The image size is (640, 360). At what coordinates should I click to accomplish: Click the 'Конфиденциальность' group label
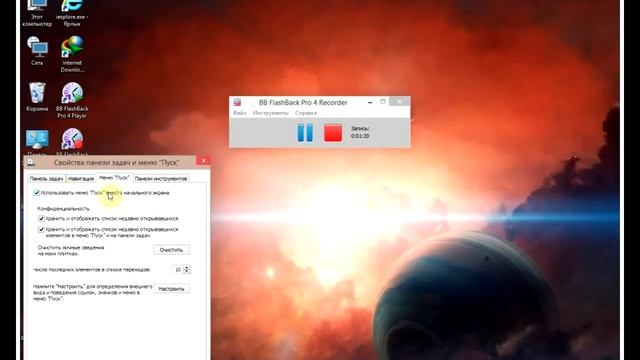tap(63, 209)
